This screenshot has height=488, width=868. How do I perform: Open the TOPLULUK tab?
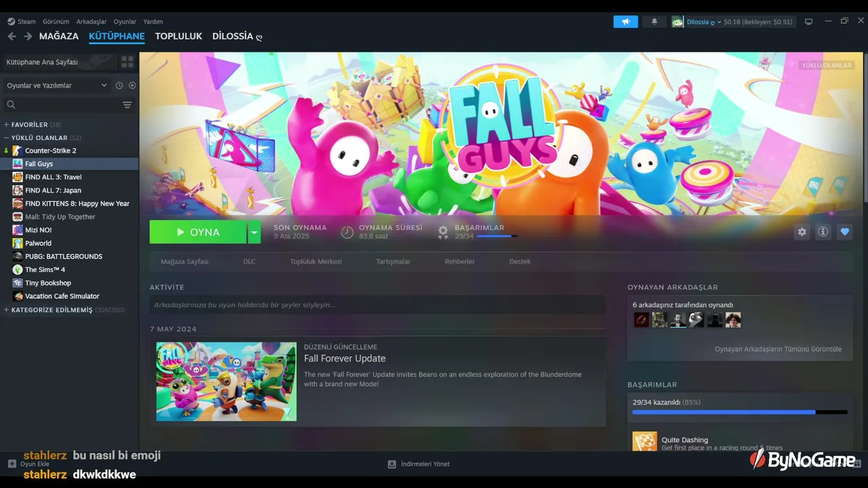tap(178, 37)
